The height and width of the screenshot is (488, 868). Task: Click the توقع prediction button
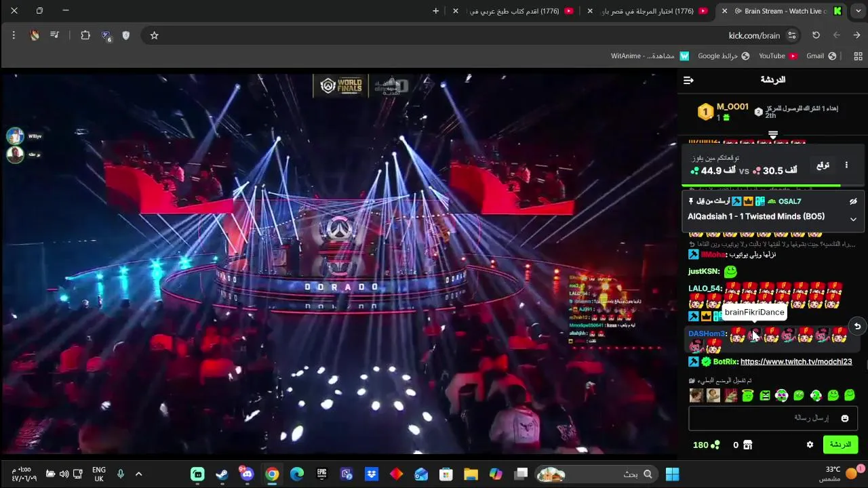pyautogui.click(x=823, y=165)
